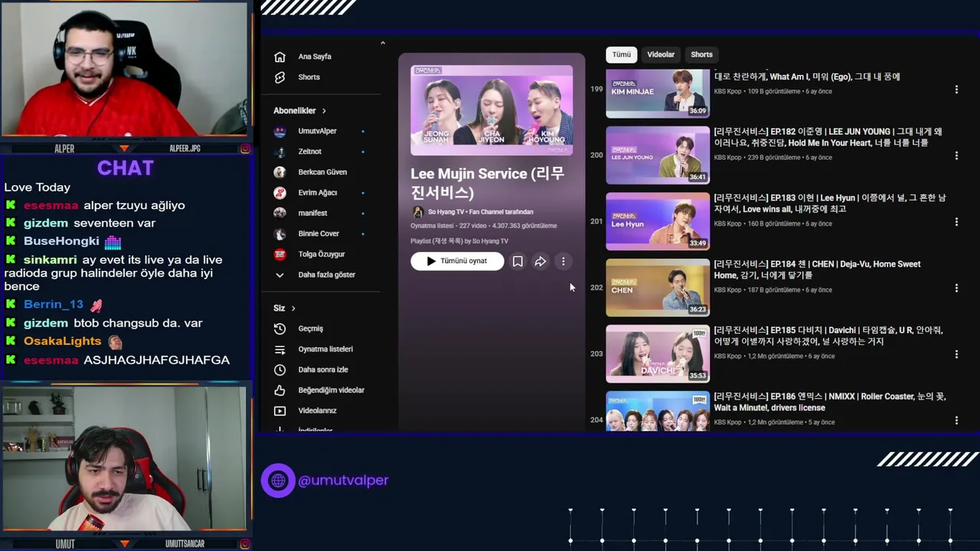Click chat username Berrin_13
The width and height of the screenshot is (980, 551).
click(x=53, y=305)
